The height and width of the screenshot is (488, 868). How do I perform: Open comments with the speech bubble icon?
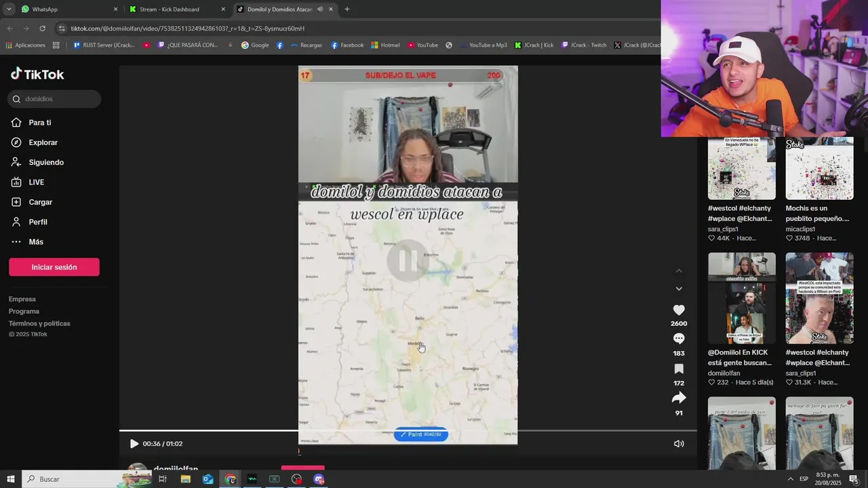(x=679, y=339)
